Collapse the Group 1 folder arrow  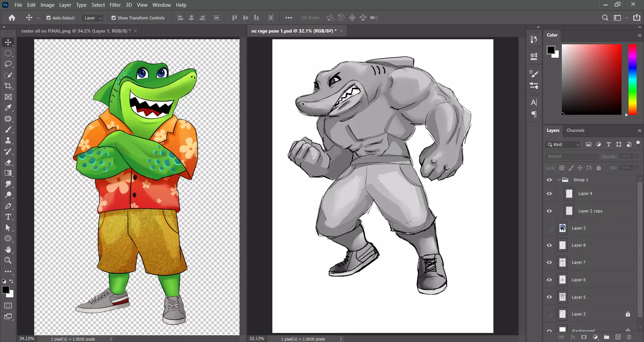pyautogui.click(x=559, y=180)
